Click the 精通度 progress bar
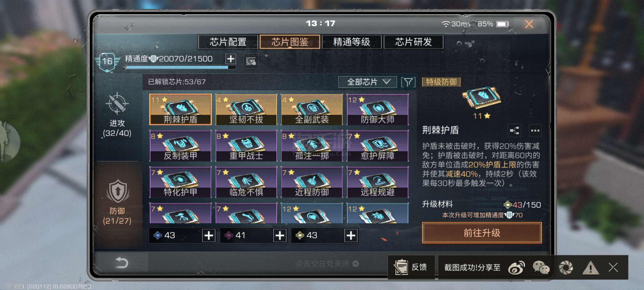 181,67
